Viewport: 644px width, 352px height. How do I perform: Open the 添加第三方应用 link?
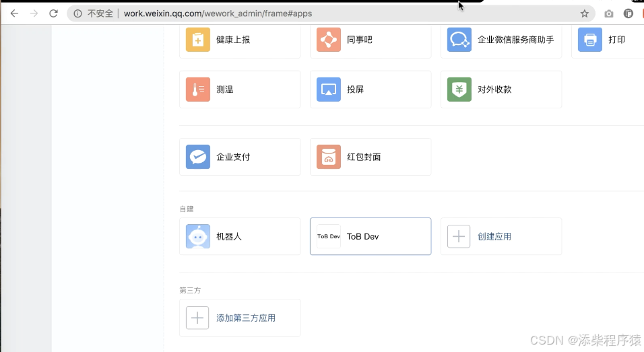pyautogui.click(x=246, y=318)
